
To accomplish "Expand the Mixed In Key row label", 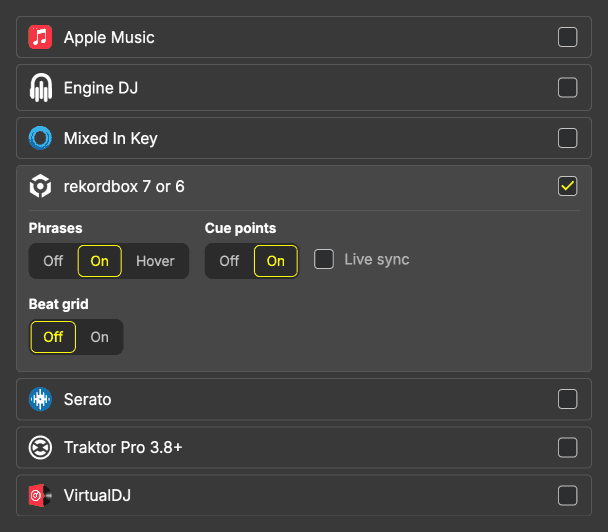I will point(110,138).
